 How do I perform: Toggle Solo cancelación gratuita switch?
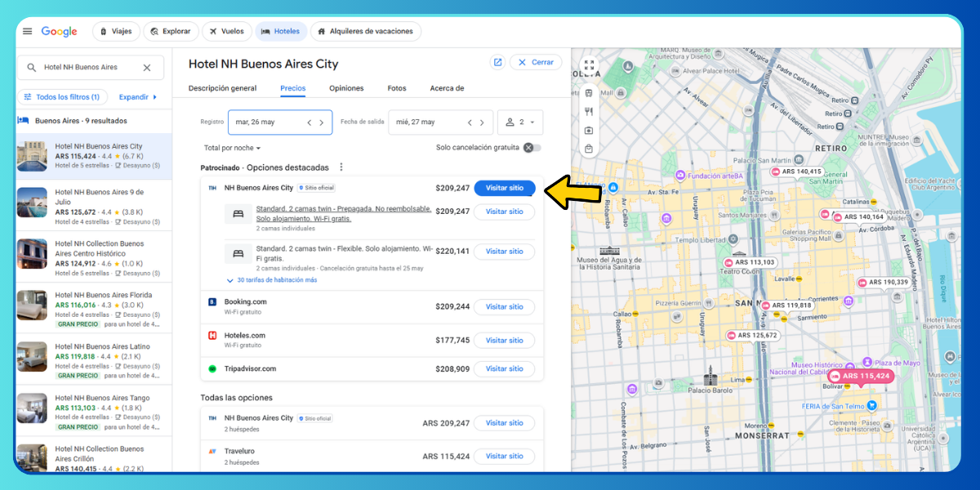[532, 148]
